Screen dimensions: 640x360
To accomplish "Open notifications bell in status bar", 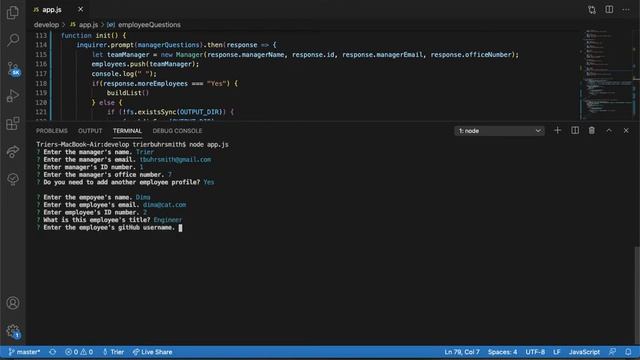I will tap(628, 352).
